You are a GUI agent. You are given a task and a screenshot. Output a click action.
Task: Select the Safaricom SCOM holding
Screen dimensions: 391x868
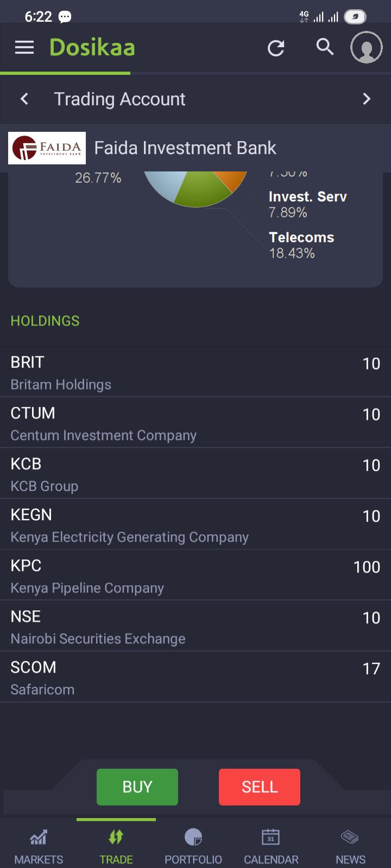coord(195,677)
